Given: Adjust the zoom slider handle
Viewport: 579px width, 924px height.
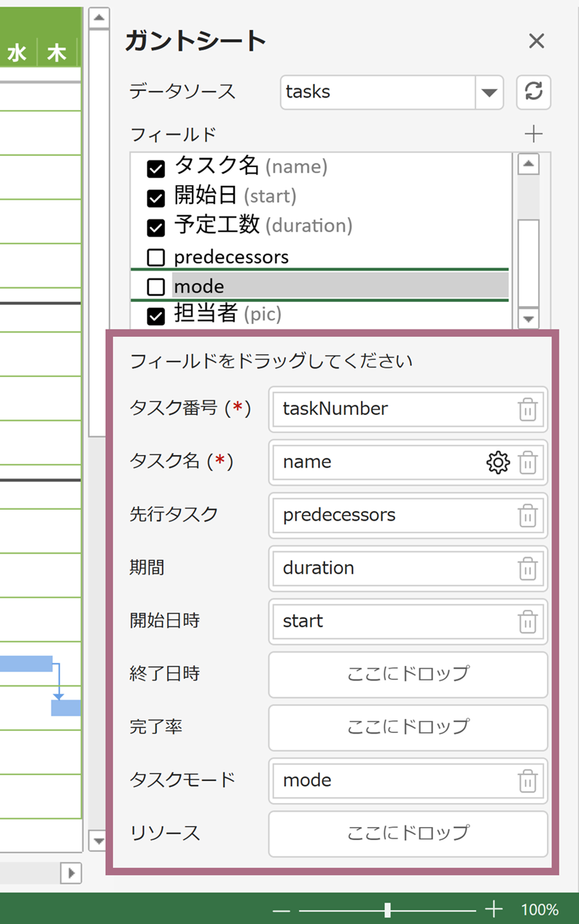Looking at the screenshot, I should point(387,909).
